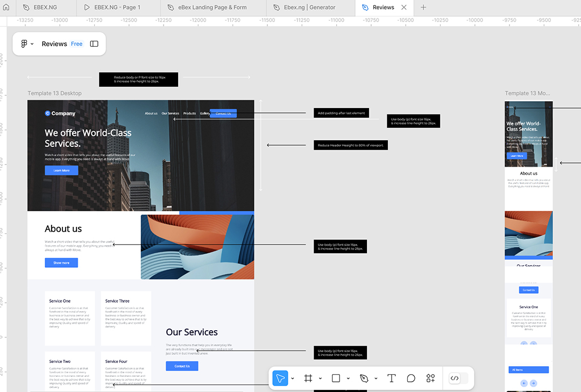Select the abstract image in the mobile frame
This screenshot has height=392, width=581.
point(529,233)
